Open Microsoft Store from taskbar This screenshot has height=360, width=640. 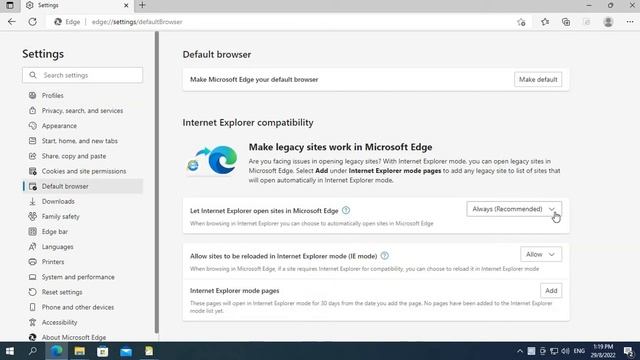[103, 351]
